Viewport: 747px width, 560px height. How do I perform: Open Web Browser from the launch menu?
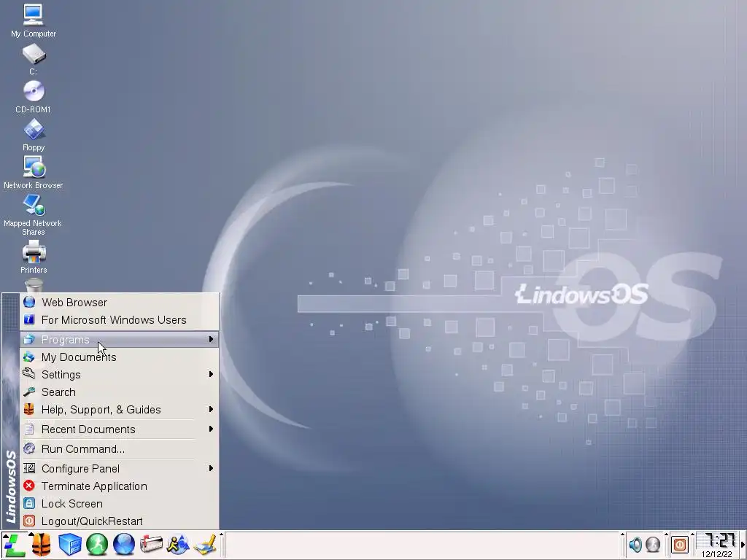(120, 303)
